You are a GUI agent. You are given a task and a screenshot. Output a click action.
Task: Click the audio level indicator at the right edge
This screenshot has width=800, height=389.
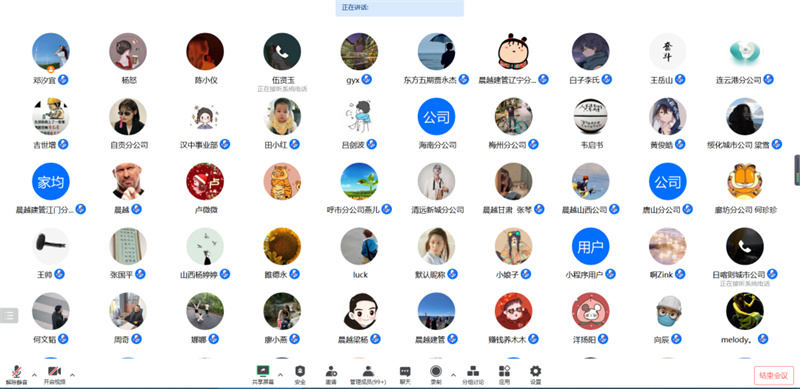797,171
